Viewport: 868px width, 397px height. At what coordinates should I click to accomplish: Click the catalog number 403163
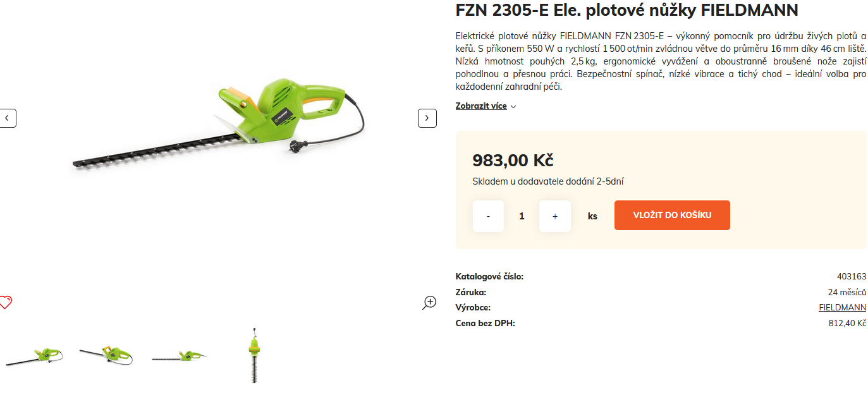pyautogui.click(x=851, y=276)
